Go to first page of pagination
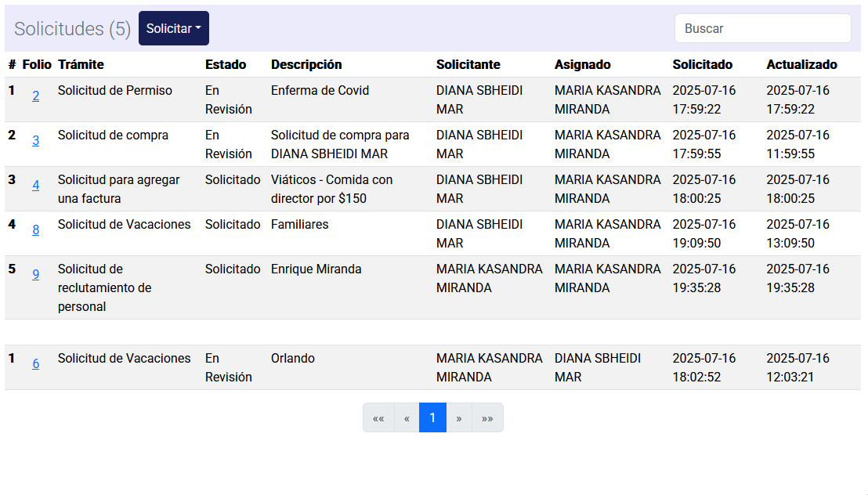The width and height of the screenshot is (868, 495). 378,418
